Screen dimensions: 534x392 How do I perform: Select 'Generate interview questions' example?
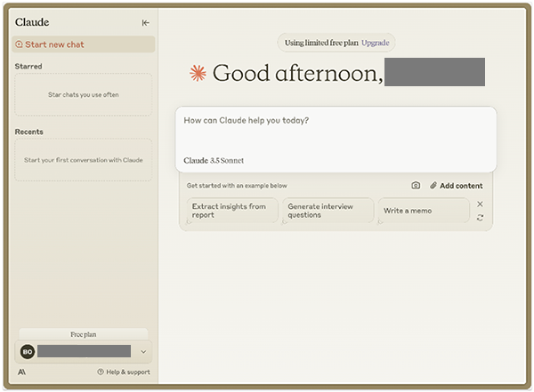328,211
